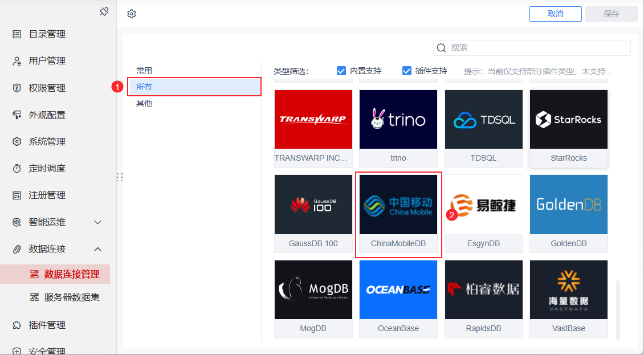644x355 pixels.
Task: Open the settings gear icon in header
Action: [x=132, y=14]
